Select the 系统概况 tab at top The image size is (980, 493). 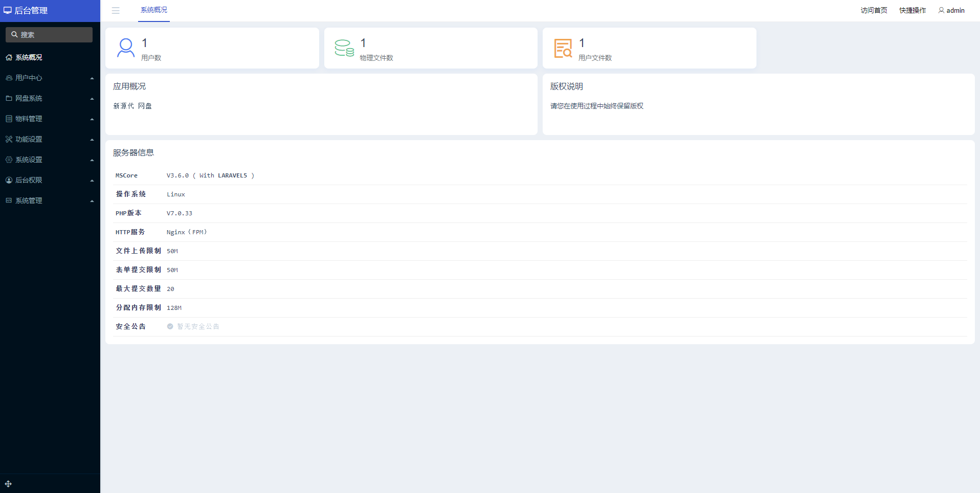pos(154,10)
